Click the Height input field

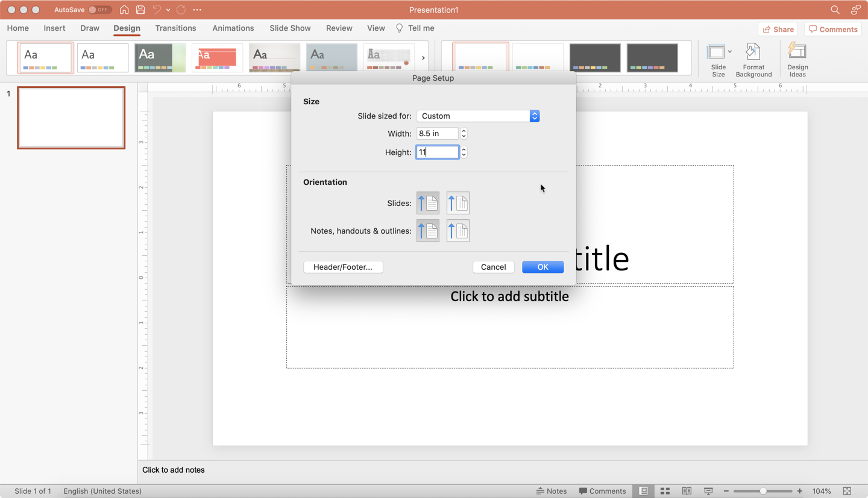coord(437,152)
